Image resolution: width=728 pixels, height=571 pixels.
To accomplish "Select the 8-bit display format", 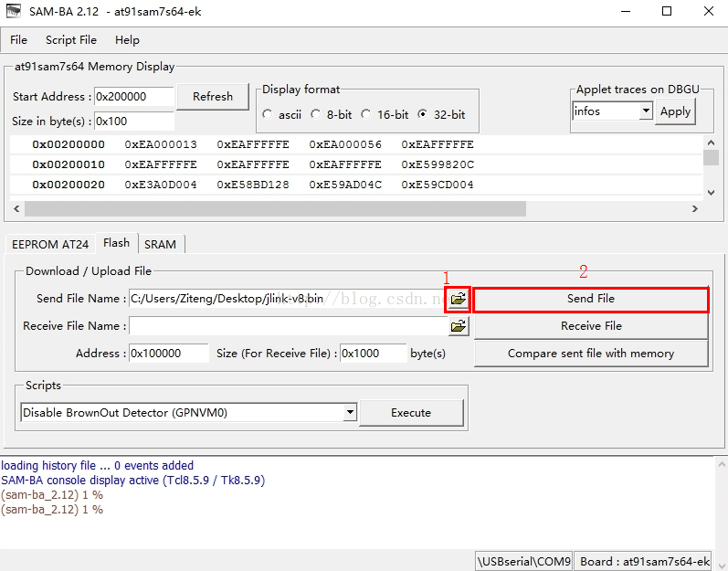I will click(315, 115).
